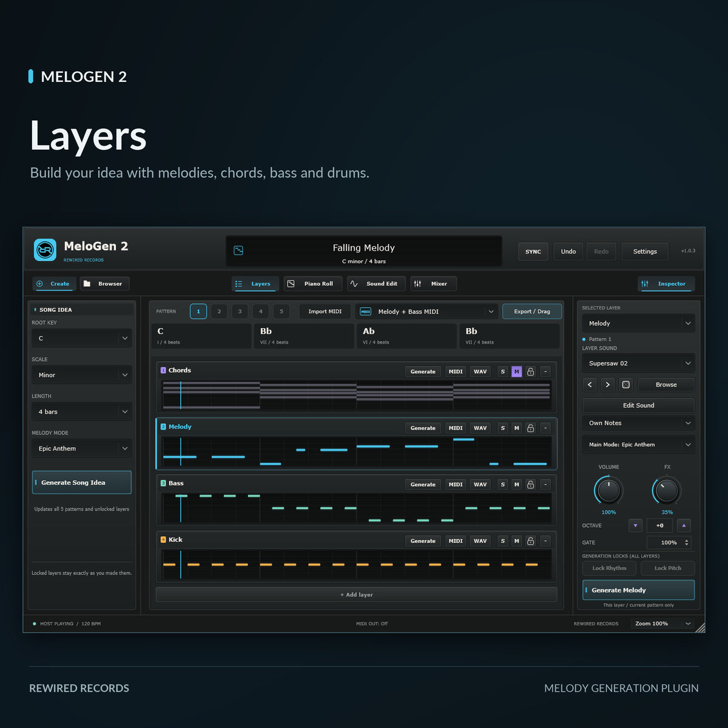This screenshot has width=728, height=728.
Task: Open the Zoom 100% dropdown
Action: (662, 624)
